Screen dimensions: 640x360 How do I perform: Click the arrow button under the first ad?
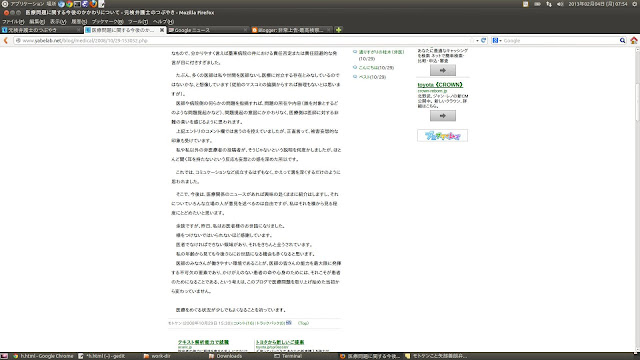tap(442, 70)
